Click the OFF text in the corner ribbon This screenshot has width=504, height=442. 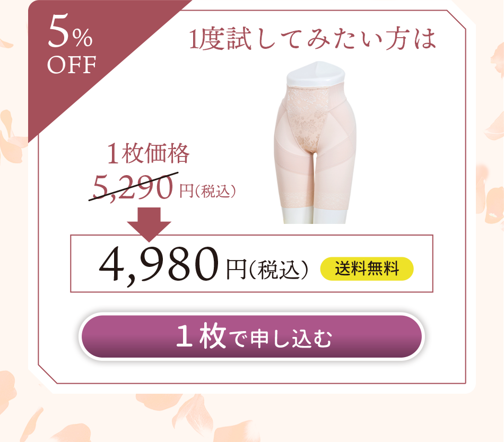[x=72, y=65]
